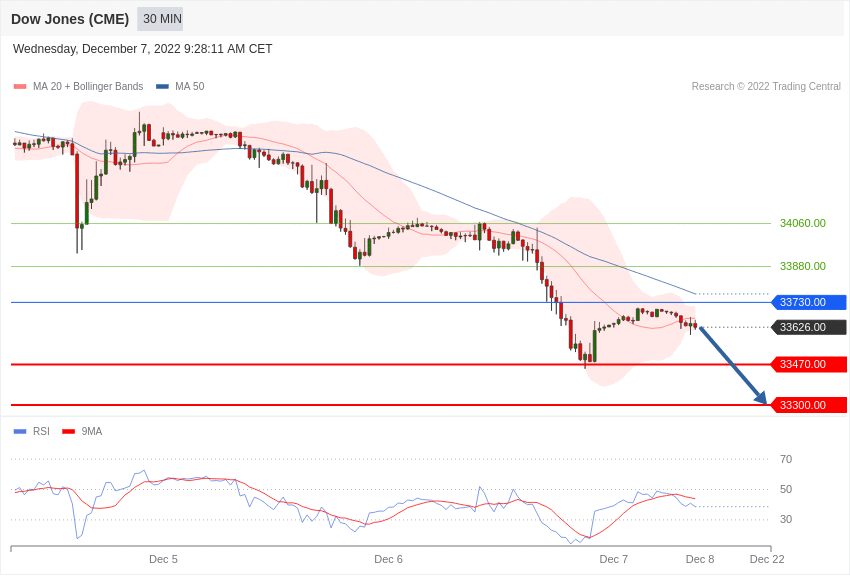Image resolution: width=850 pixels, height=576 pixels.
Task: Click the RSI 70 level label
Action: coord(785,459)
